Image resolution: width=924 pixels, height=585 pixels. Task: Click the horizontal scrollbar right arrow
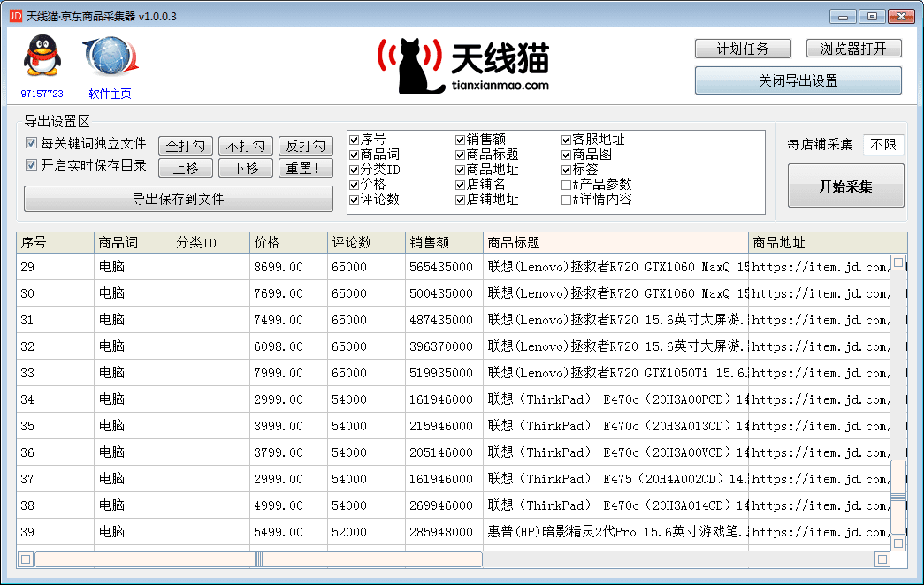pyautogui.click(x=882, y=559)
